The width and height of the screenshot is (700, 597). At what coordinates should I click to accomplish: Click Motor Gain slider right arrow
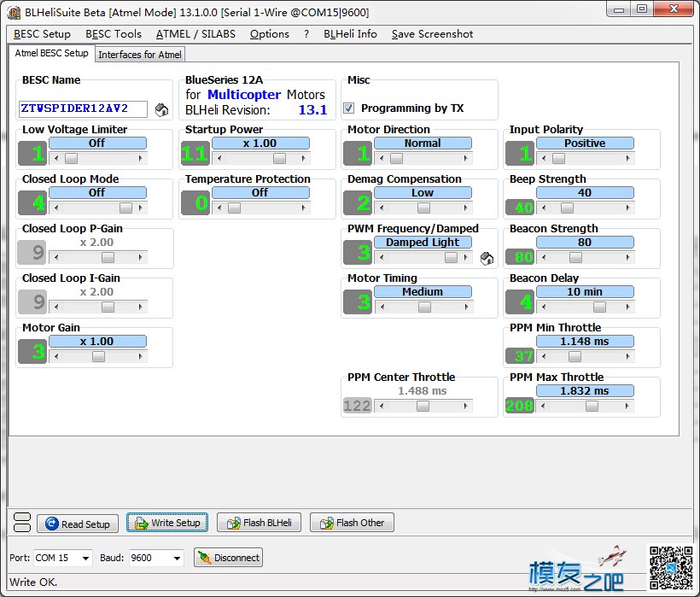coord(141,357)
